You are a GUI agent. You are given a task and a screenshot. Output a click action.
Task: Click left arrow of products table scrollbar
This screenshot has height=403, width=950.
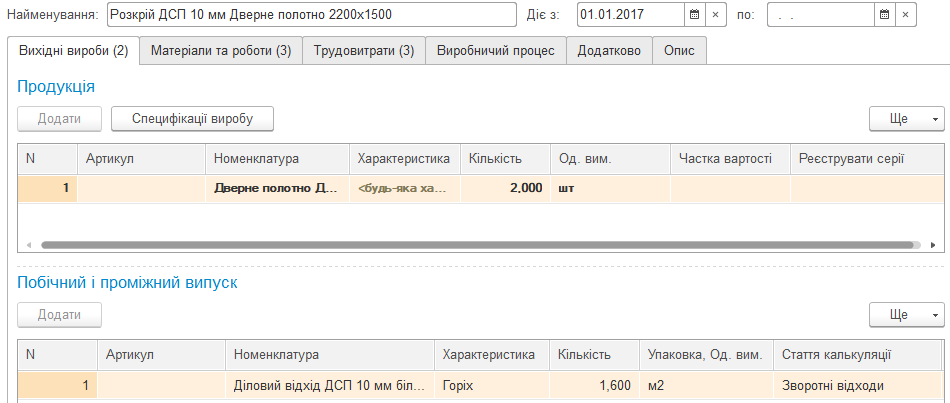point(28,244)
